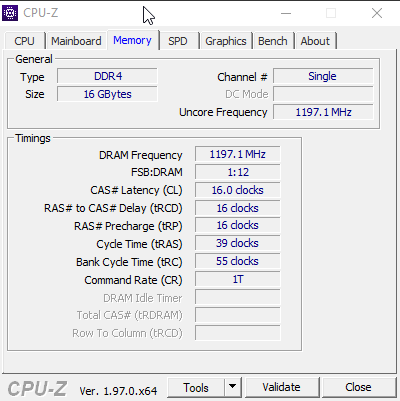
Task: Click the Type field showing DDR4
Action: [x=107, y=76]
